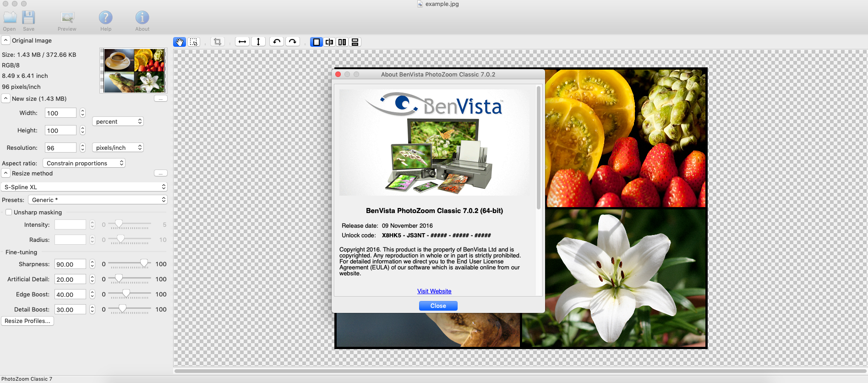The image size is (868, 383).
Task: Flip the image vertically
Action: pos(258,42)
